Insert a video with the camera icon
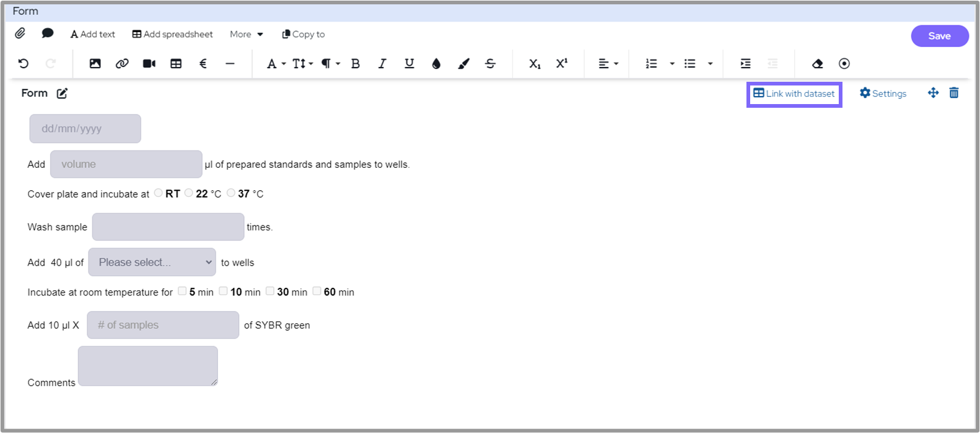Viewport: 980px width, 433px height. tap(149, 64)
